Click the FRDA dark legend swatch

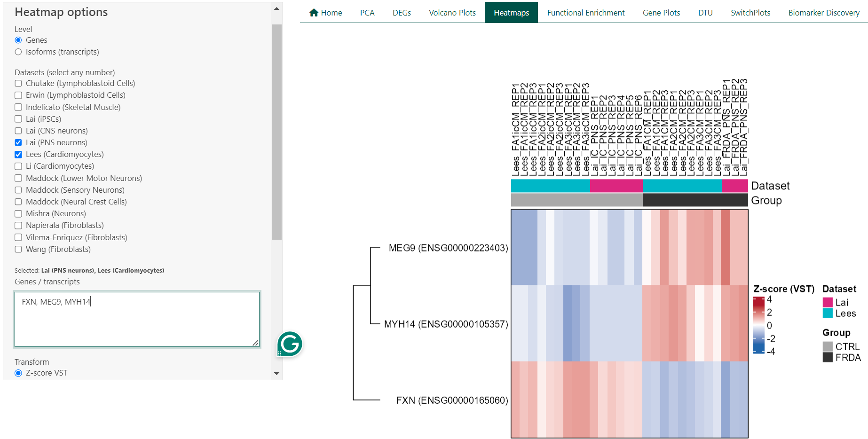pyautogui.click(x=828, y=358)
